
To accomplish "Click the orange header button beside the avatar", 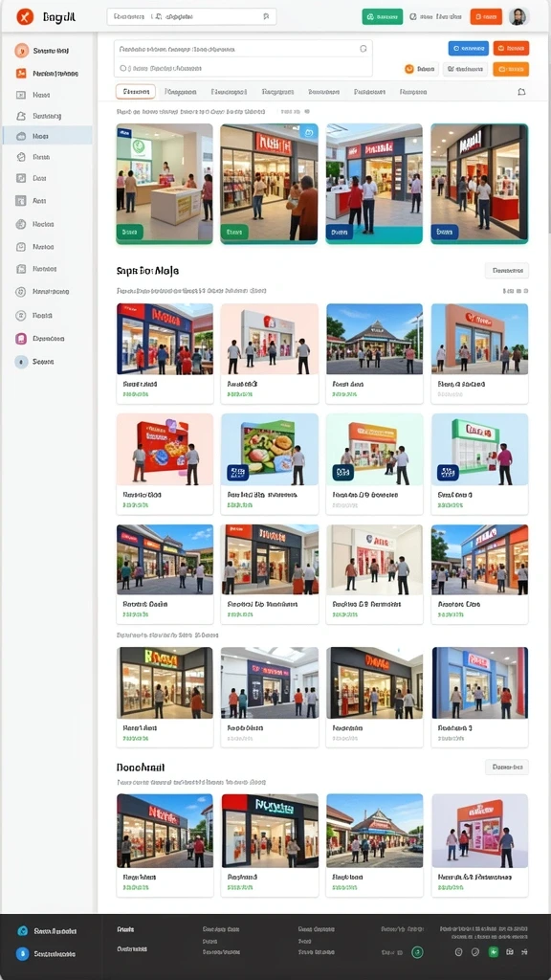I will pos(486,17).
